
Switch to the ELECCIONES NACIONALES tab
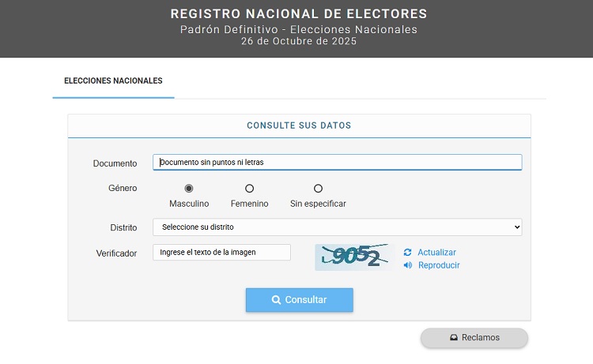tap(113, 81)
